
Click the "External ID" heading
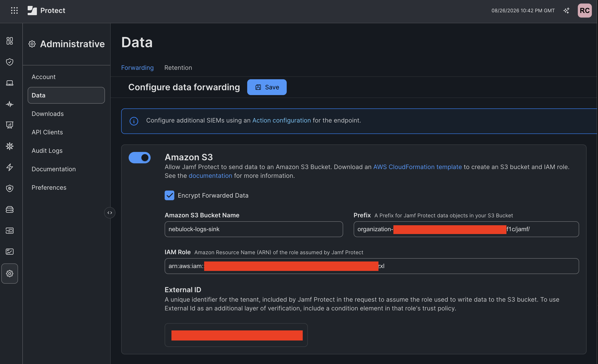point(183,290)
